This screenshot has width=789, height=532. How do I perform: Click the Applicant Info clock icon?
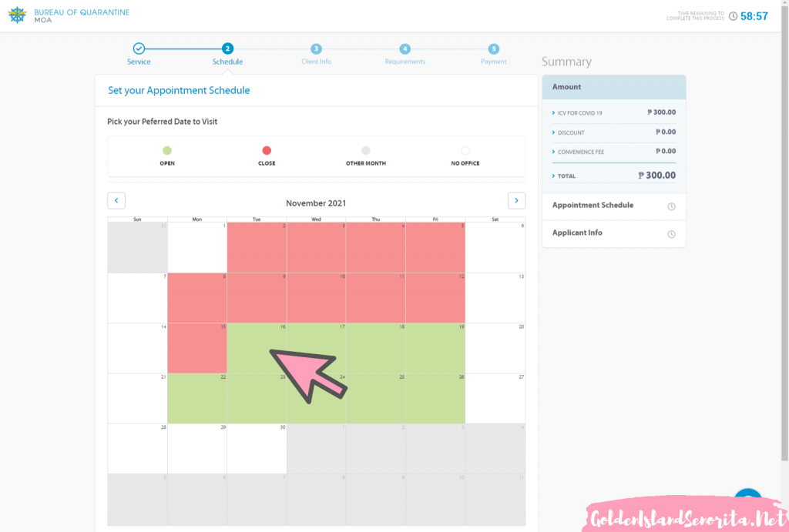point(671,234)
